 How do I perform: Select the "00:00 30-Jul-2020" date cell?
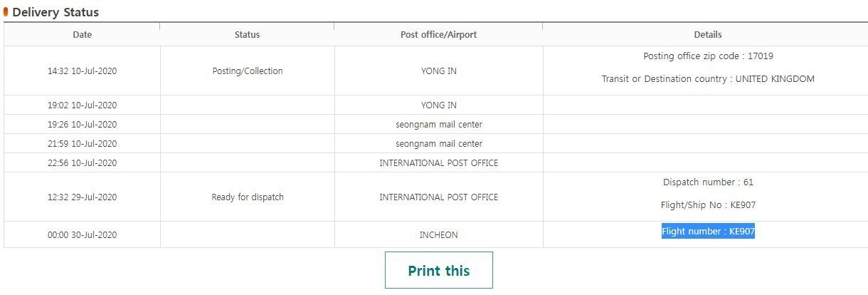(x=82, y=235)
